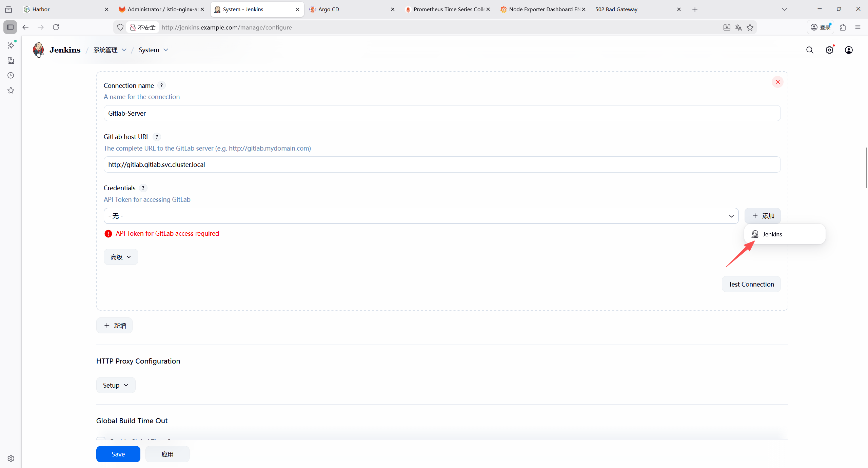Image resolution: width=868 pixels, height=468 pixels.
Task: Click the Connection name help question mark
Action: tap(161, 85)
